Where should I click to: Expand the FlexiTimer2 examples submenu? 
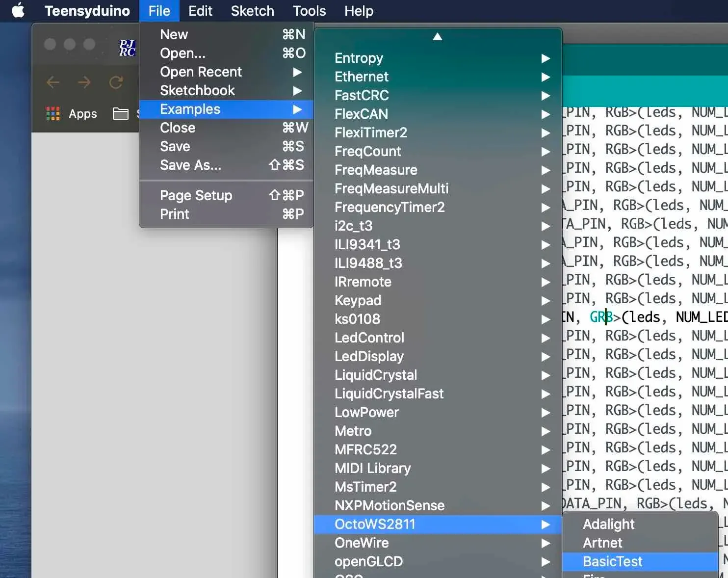(x=438, y=132)
